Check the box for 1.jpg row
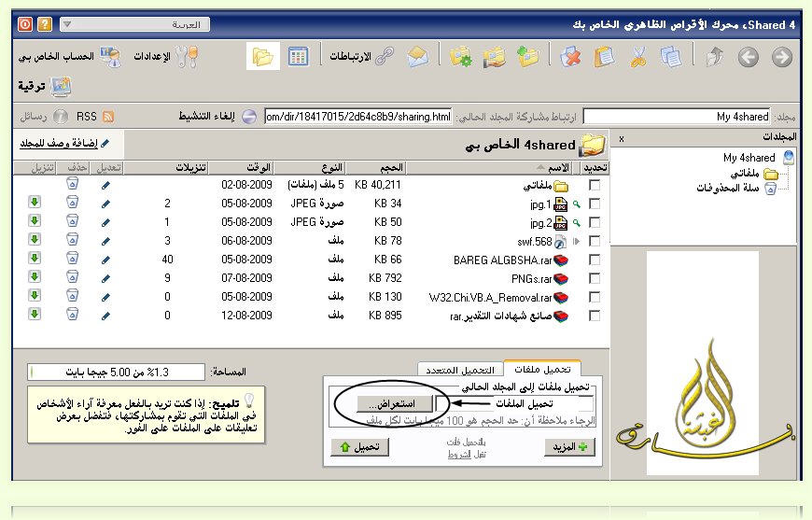Image resolution: width=812 pixels, height=520 pixels. click(595, 204)
